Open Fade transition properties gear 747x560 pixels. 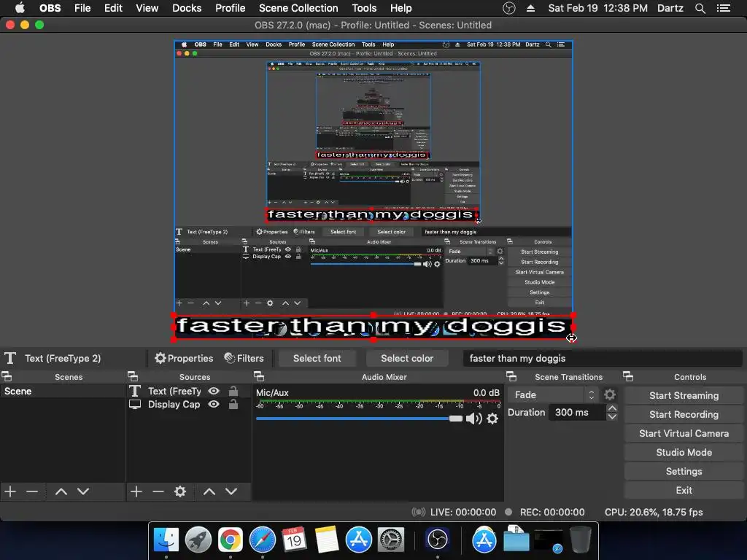pos(610,394)
